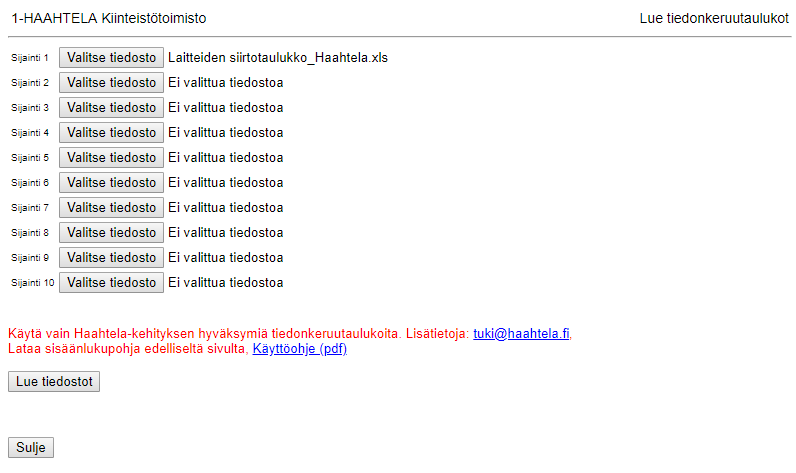Pick a file for Sijainti 8
The image size is (796, 473).
point(111,233)
